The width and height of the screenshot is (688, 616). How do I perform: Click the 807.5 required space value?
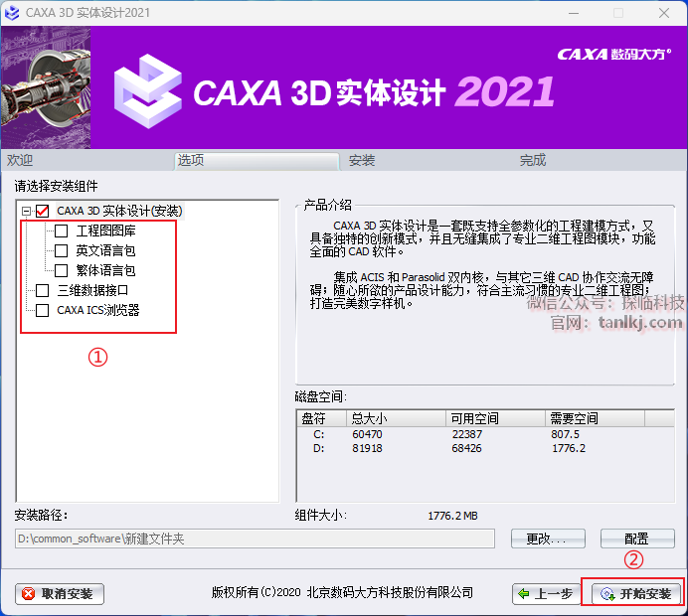(565, 434)
